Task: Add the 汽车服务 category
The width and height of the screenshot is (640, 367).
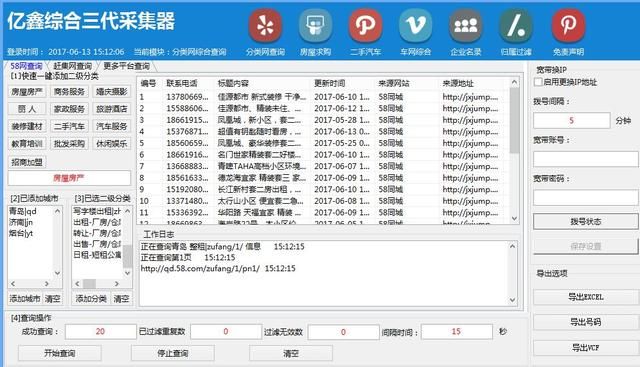Action: pos(111,127)
